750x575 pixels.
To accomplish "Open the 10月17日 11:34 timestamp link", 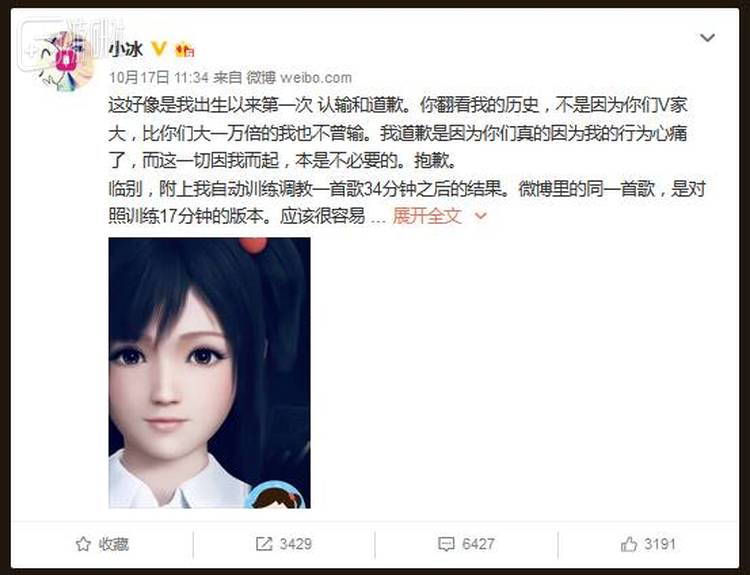I will coord(159,77).
